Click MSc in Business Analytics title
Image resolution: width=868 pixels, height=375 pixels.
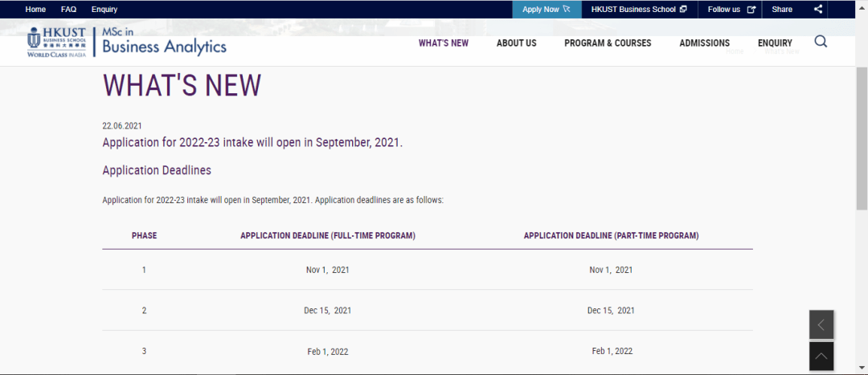(165, 42)
